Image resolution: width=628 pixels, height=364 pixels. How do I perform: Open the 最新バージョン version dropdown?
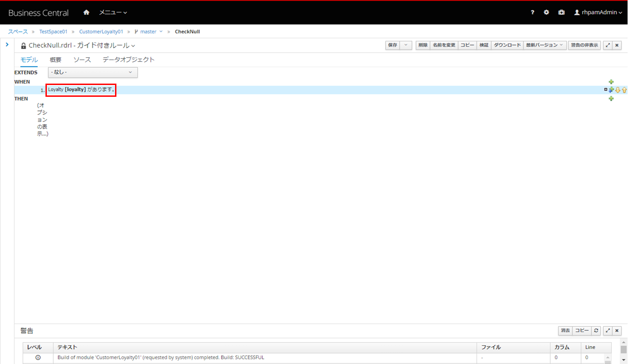[x=545, y=45]
